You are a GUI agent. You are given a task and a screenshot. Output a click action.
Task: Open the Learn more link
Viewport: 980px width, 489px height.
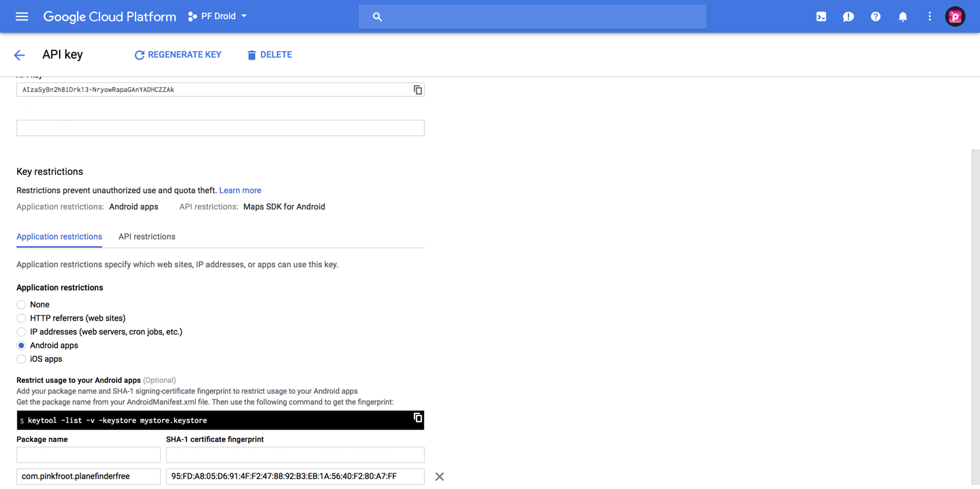click(240, 190)
